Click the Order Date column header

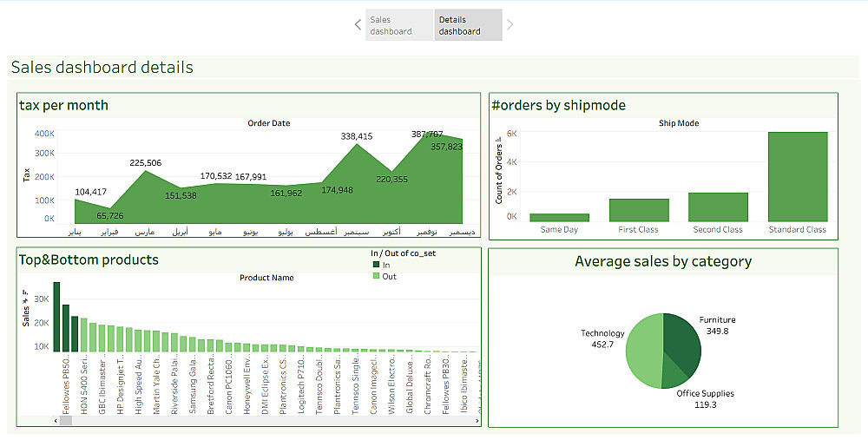click(x=269, y=123)
